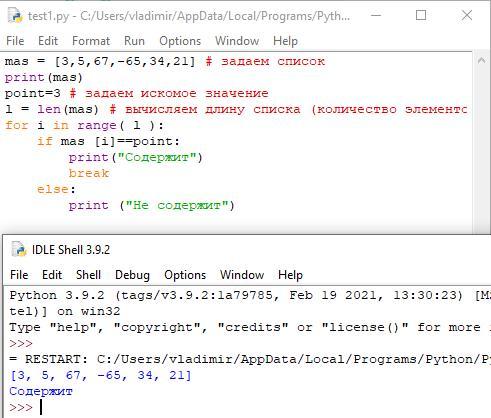491x418 pixels.
Task: Open editor Help menu
Action: pyautogui.click(x=285, y=41)
